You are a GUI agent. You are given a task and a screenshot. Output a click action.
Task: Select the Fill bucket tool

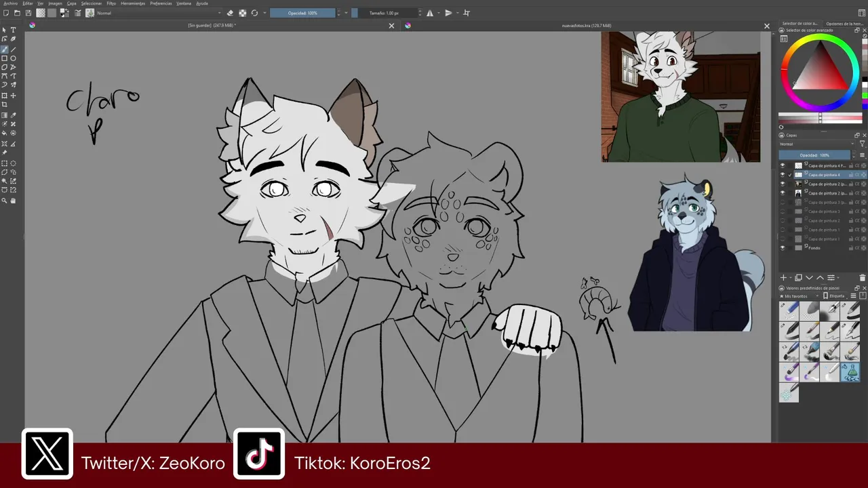pos(4,133)
